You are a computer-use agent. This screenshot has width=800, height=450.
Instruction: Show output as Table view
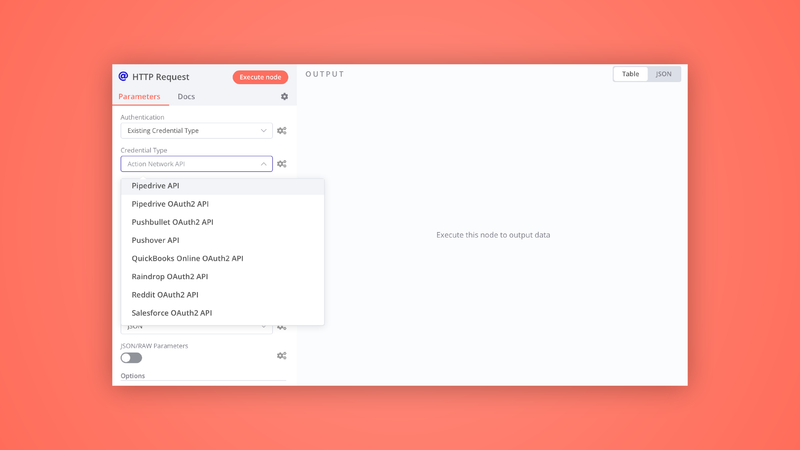[631, 74]
